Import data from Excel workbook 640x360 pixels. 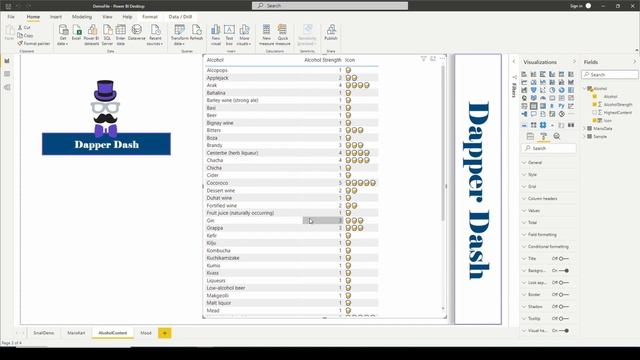pos(76,33)
